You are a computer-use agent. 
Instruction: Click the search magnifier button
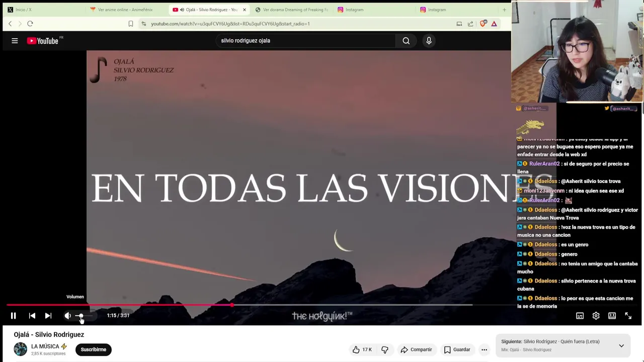pyautogui.click(x=406, y=41)
